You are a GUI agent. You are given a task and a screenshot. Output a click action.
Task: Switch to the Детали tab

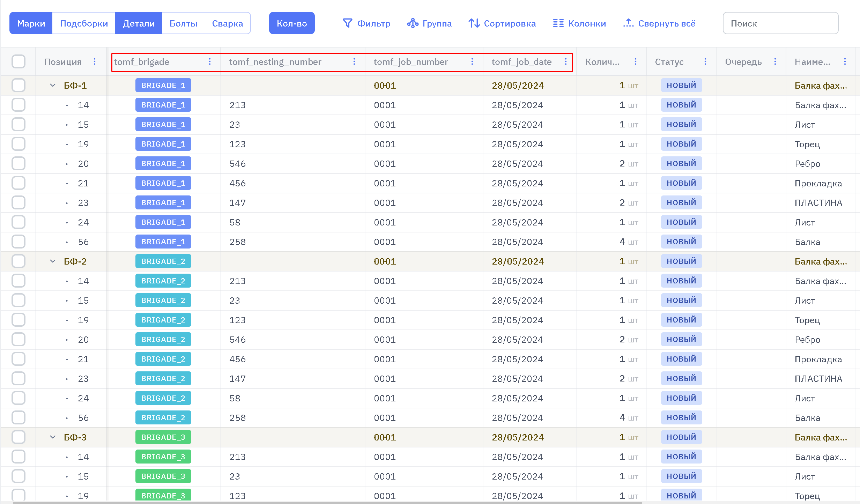point(139,23)
